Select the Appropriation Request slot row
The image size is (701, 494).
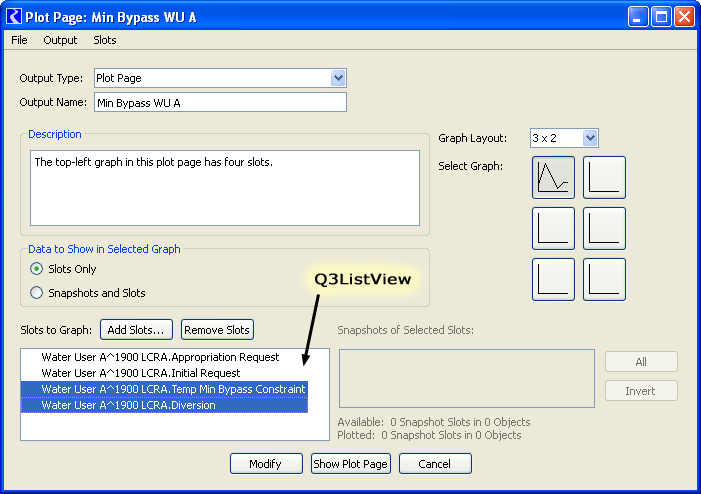tap(164, 357)
